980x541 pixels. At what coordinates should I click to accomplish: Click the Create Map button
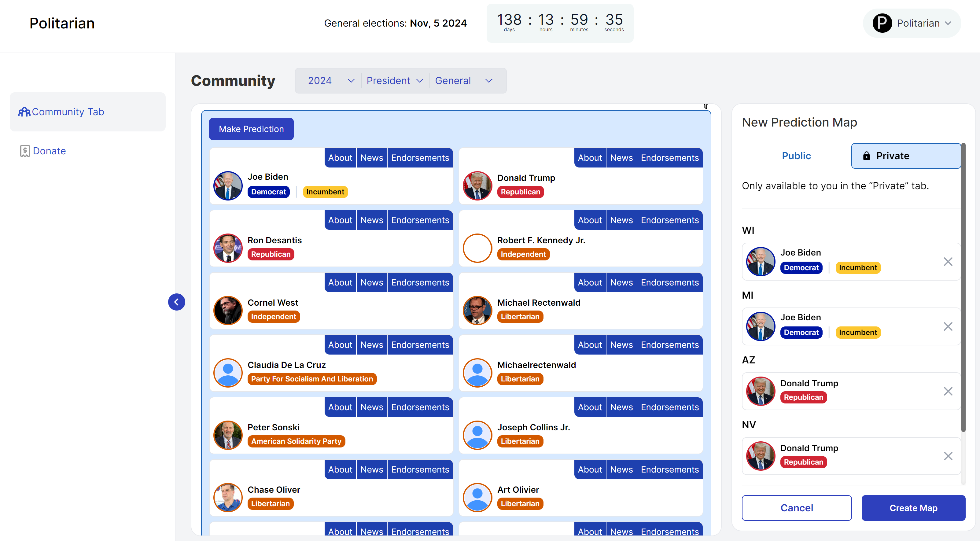pyautogui.click(x=913, y=508)
